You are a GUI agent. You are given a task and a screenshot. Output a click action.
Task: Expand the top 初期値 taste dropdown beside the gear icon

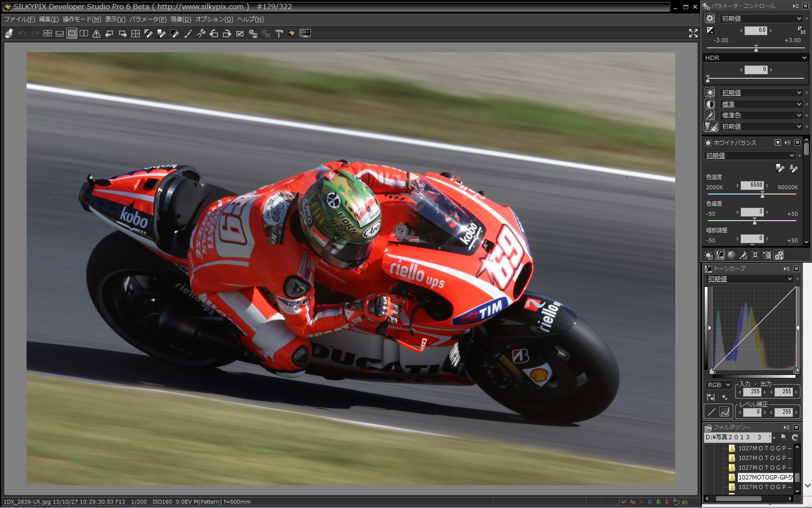click(761, 18)
